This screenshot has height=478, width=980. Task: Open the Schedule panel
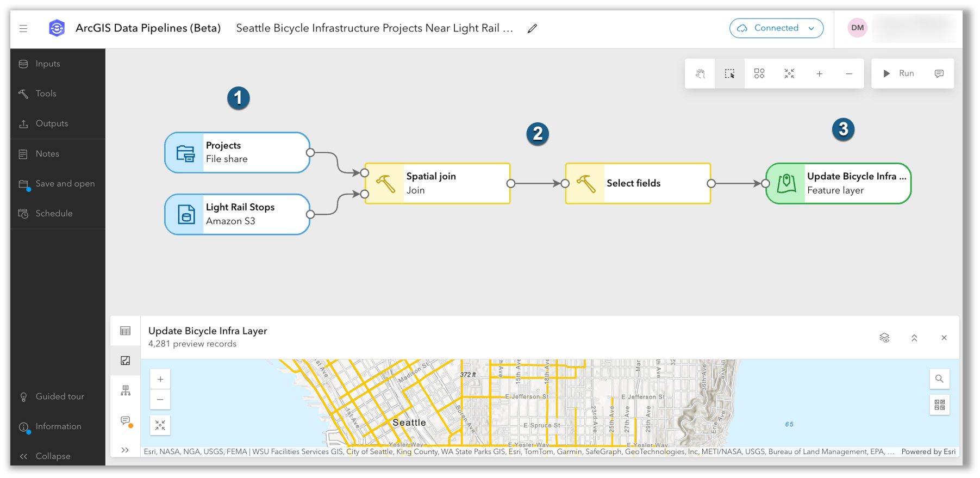53,214
